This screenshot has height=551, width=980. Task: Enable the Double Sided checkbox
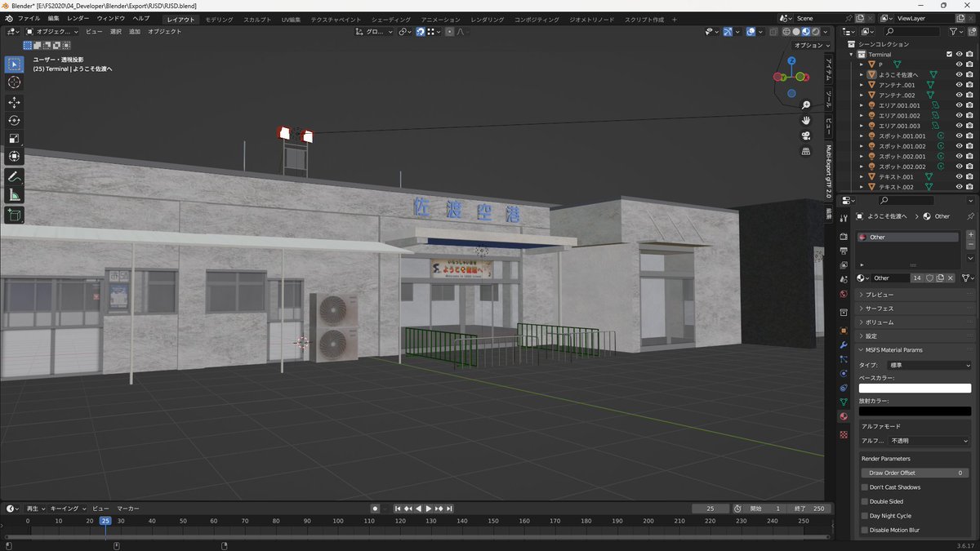[x=865, y=501]
